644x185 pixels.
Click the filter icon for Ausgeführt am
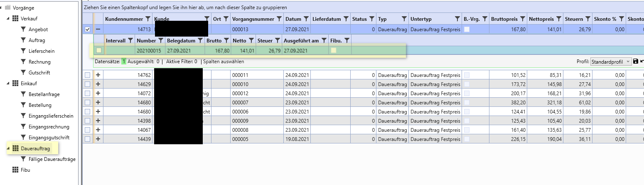(324, 40)
